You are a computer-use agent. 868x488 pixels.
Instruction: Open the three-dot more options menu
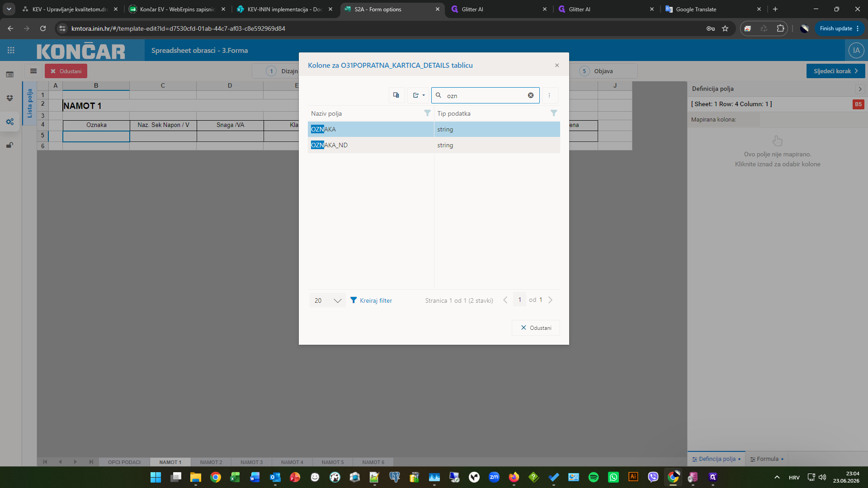point(549,95)
